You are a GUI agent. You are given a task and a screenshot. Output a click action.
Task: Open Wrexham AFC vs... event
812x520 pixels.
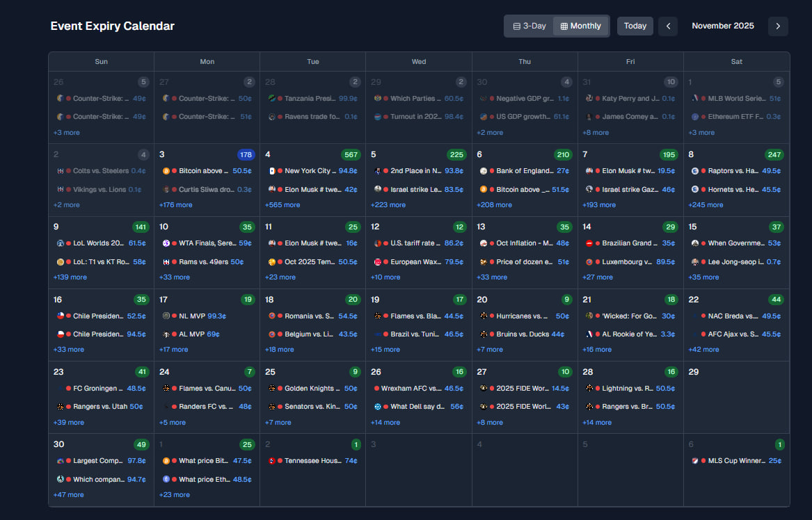[418, 388]
